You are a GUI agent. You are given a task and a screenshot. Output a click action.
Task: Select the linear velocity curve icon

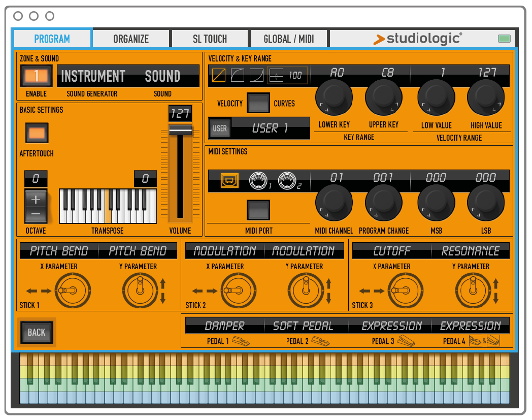(x=218, y=75)
